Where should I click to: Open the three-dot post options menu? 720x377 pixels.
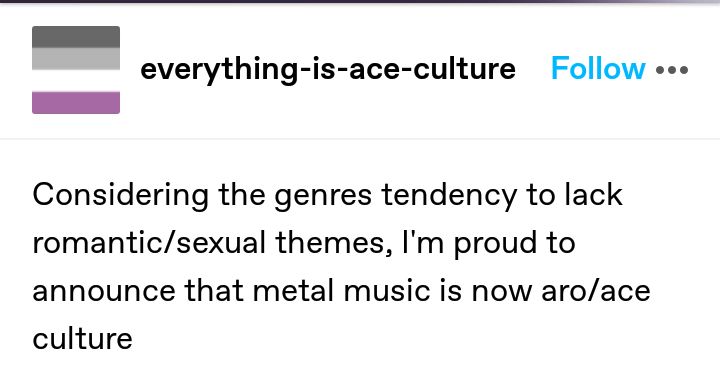click(672, 70)
